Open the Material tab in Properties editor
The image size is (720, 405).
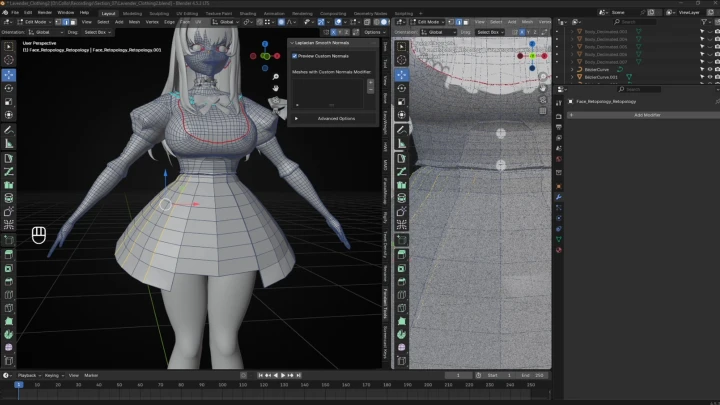pyautogui.click(x=559, y=250)
